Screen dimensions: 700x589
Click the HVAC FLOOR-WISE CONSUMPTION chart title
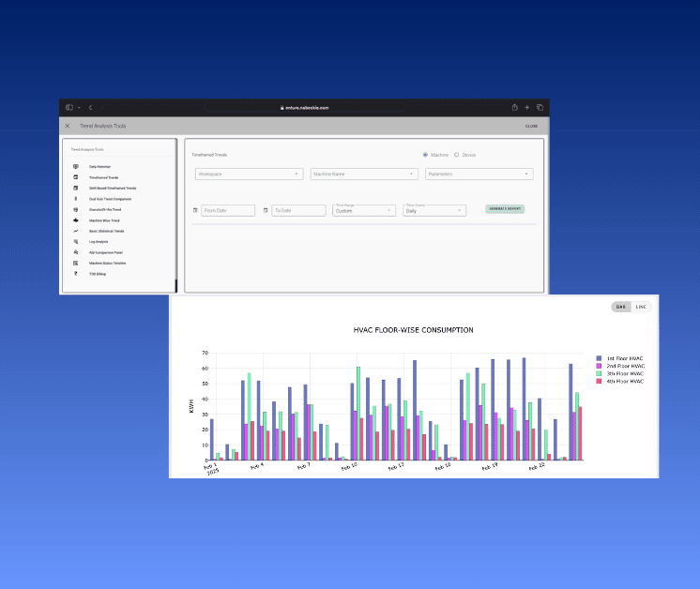[414, 330]
